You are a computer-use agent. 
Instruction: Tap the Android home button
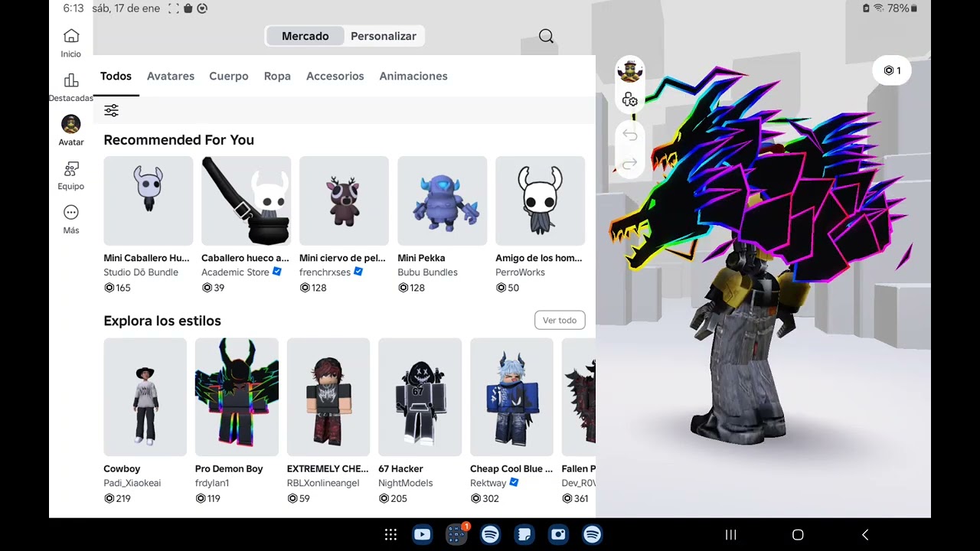(x=798, y=535)
